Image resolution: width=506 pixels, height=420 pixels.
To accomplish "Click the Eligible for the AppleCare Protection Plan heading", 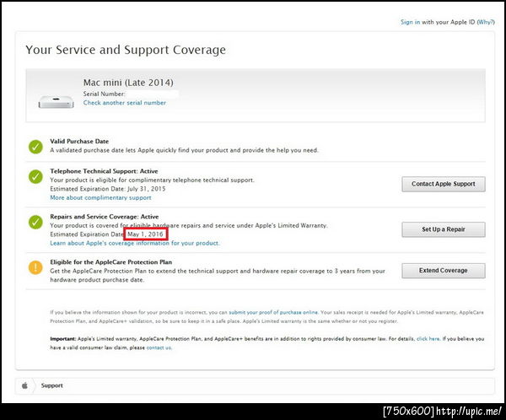I will pyautogui.click(x=110, y=262).
